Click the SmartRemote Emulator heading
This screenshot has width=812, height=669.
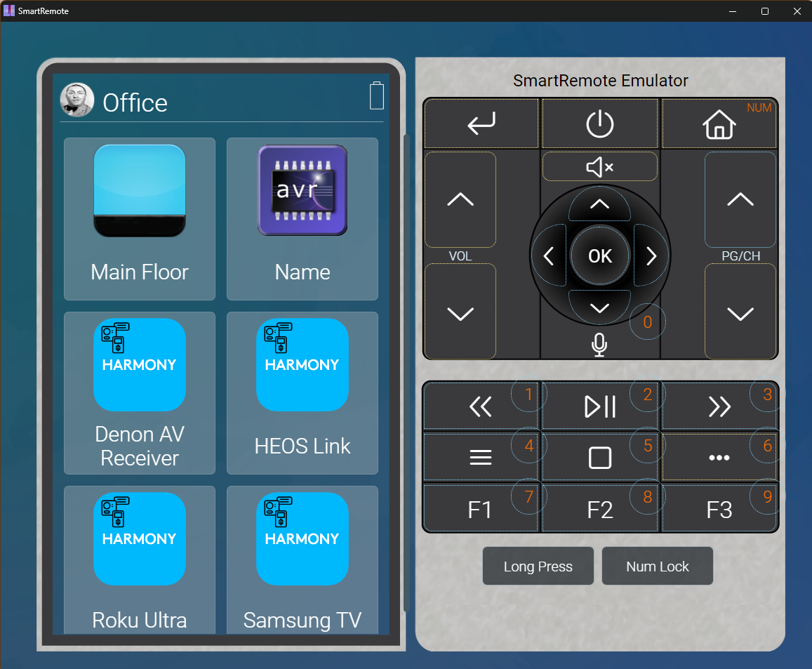600,81
